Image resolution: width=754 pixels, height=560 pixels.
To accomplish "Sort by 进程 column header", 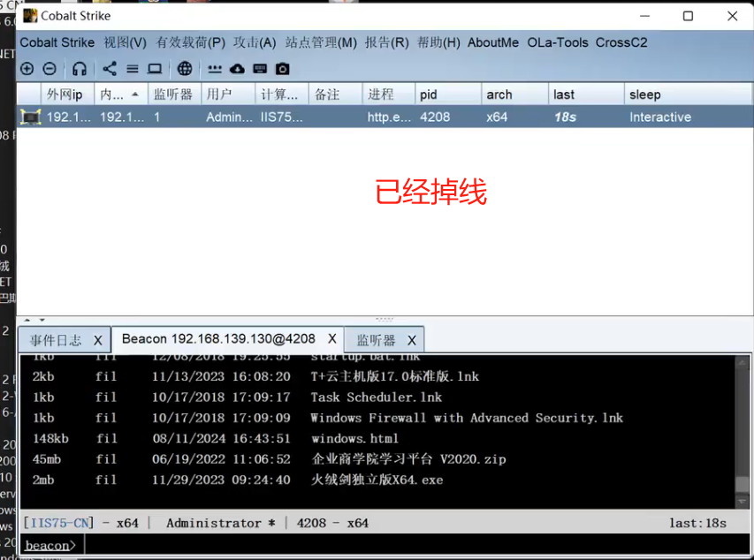I will click(x=389, y=95).
